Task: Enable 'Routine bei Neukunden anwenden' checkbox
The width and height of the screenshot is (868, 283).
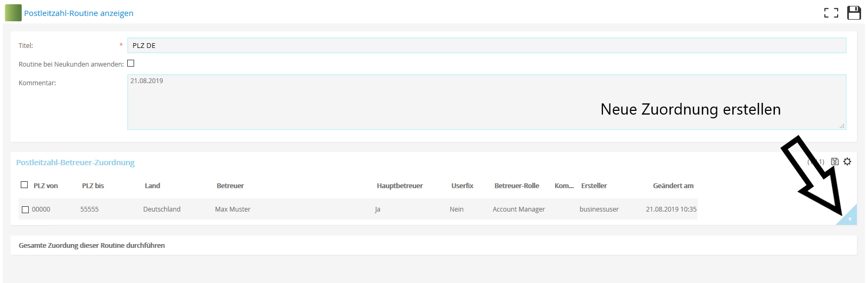Action: coord(131,63)
